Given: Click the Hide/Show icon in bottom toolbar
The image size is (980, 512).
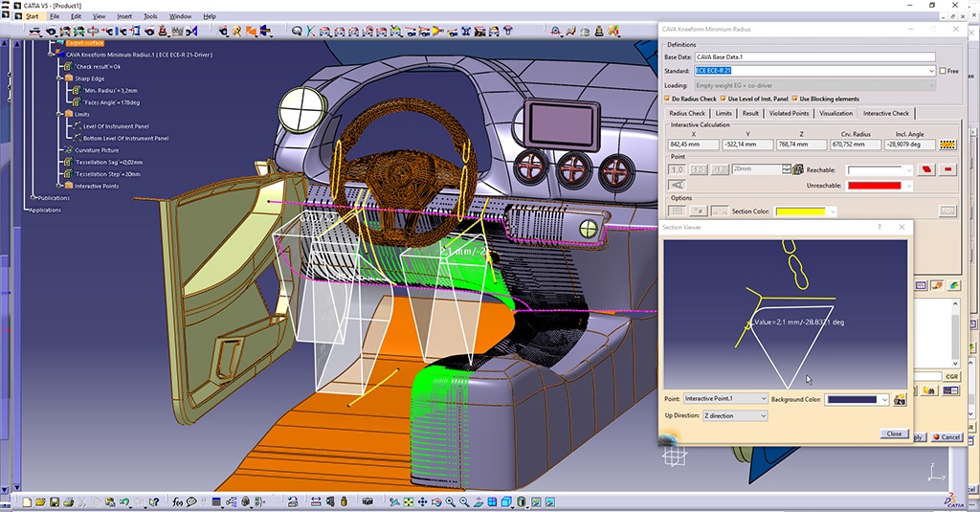Looking at the screenshot, I should coord(536,502).
